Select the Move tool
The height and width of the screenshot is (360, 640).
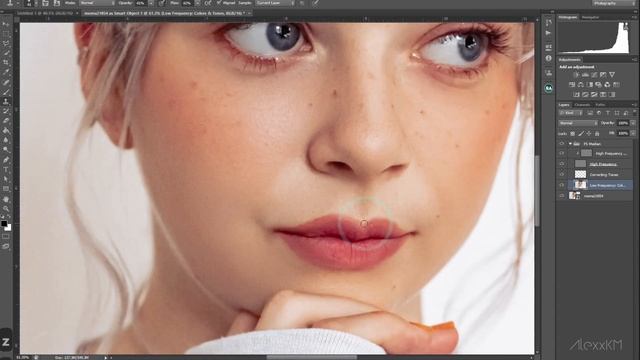6,24
